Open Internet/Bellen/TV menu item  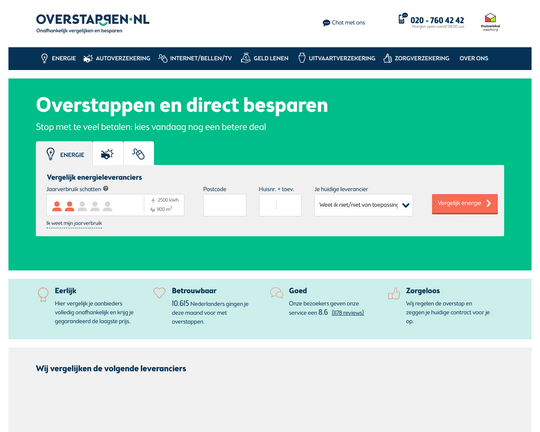tap(201, 58)
